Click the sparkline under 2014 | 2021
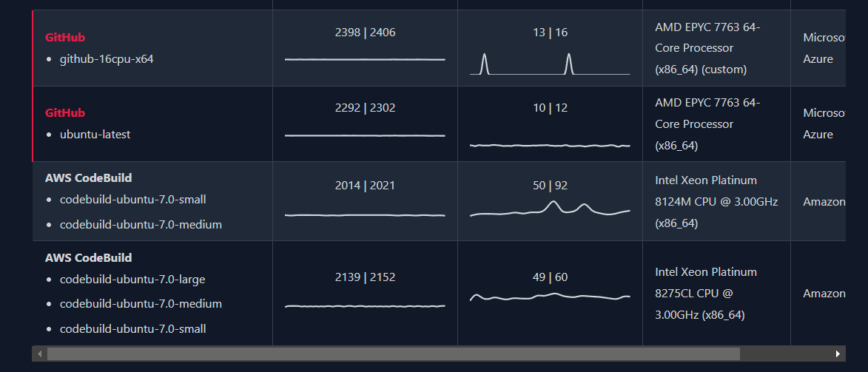Viewport: 868px width, 372px height. click(366, 214)
